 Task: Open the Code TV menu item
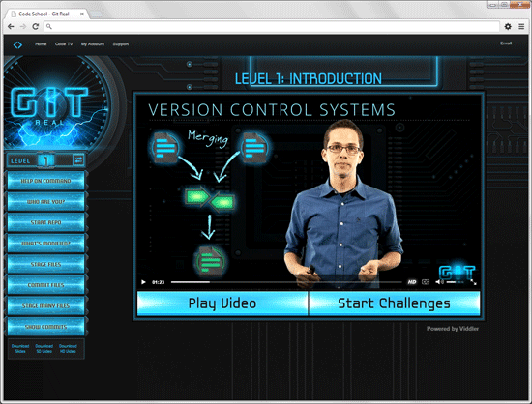(64, 44)
